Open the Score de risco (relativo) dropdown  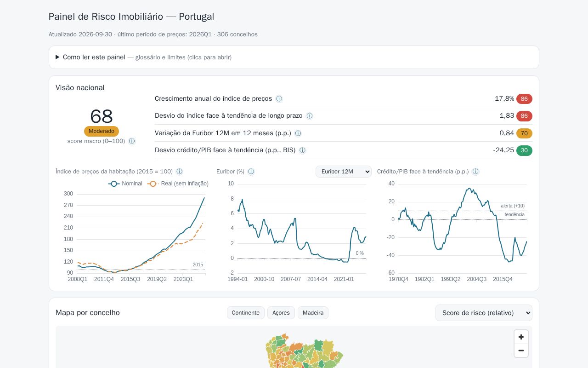pyautogui.click(x=484, y=313)
